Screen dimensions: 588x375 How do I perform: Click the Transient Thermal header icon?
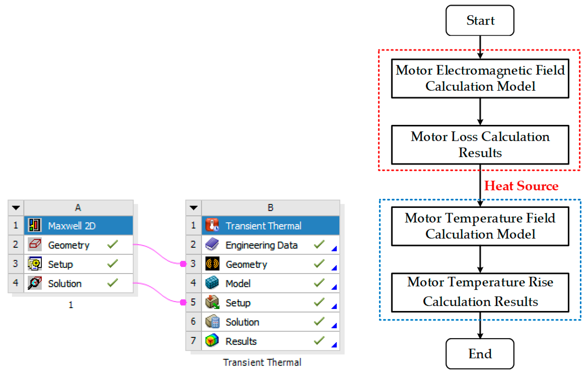(x=212, y=225)
